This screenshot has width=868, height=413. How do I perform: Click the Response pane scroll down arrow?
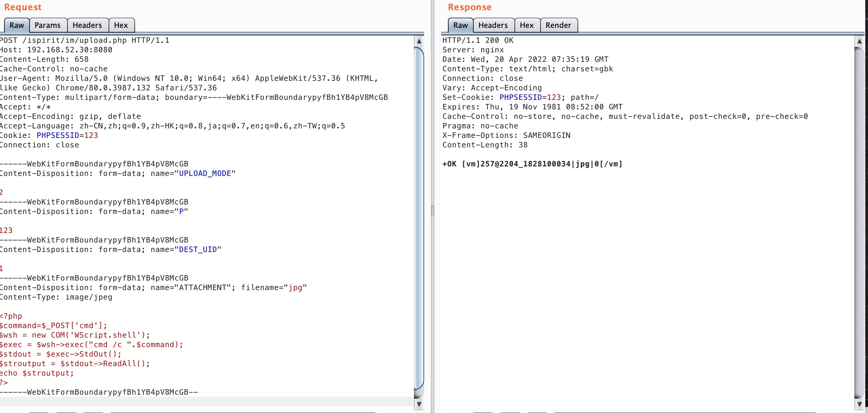coord(860,404)
